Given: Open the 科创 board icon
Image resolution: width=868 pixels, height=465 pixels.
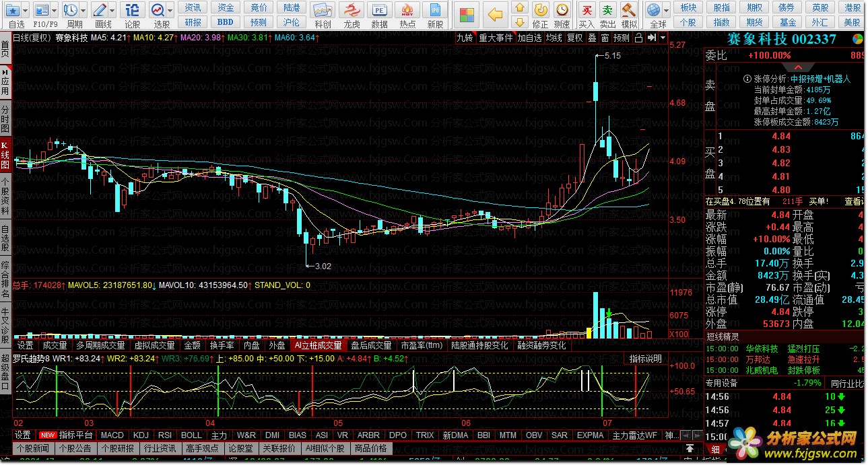Looking at the screenshot, I should (323, 11).
